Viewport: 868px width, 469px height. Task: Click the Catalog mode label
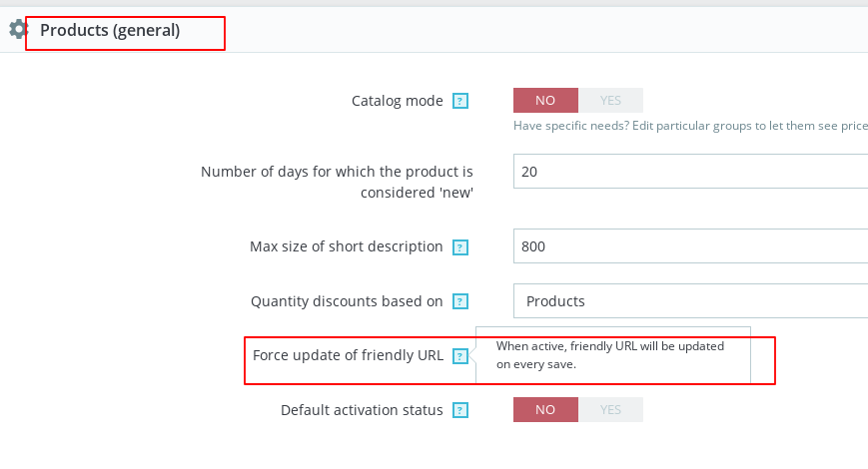(x=397, y=101)
